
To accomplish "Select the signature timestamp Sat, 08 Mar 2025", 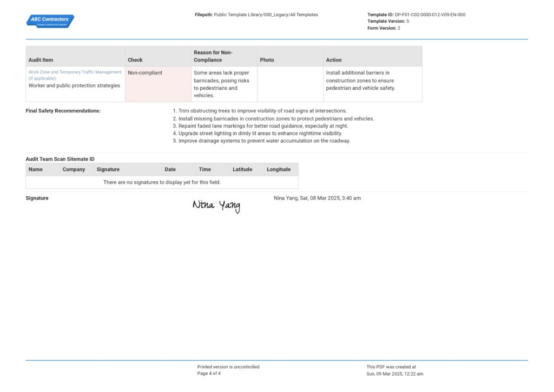I will tap(316, 197).
